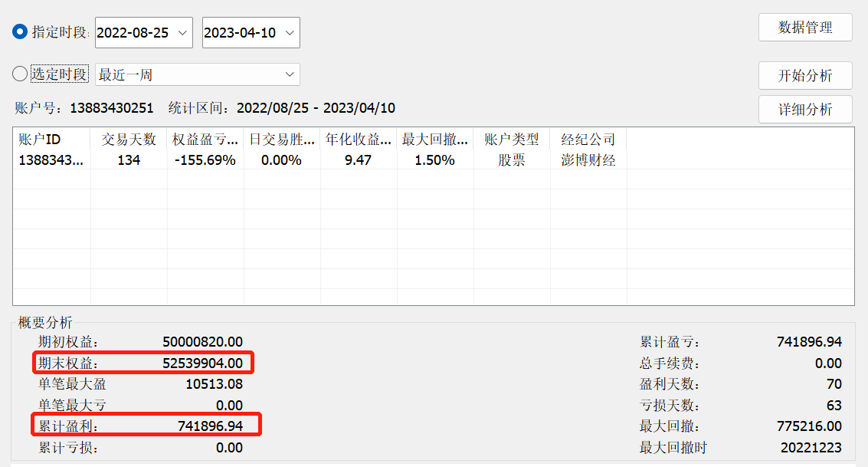Click the 权益盈亏 column header
The height and width of the screenshot is (467, 868).
(x=205, y=140)
